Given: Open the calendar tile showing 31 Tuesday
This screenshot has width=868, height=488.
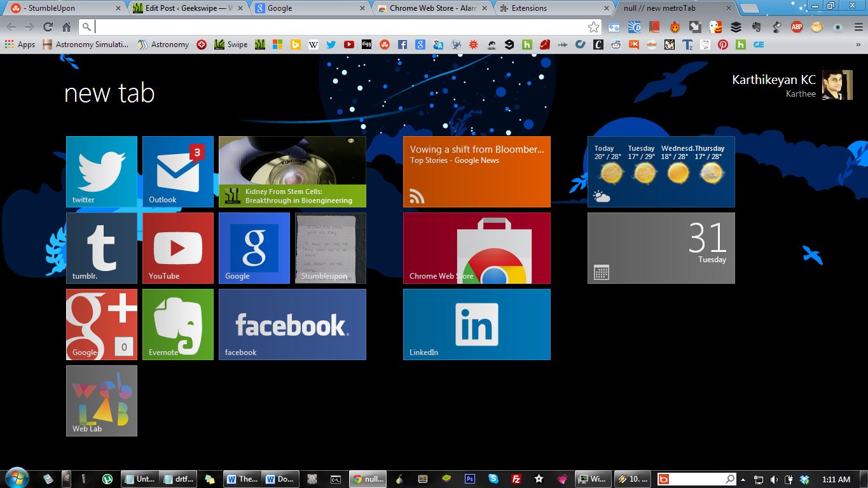Looking at the screenshot, I should (661, 248).
